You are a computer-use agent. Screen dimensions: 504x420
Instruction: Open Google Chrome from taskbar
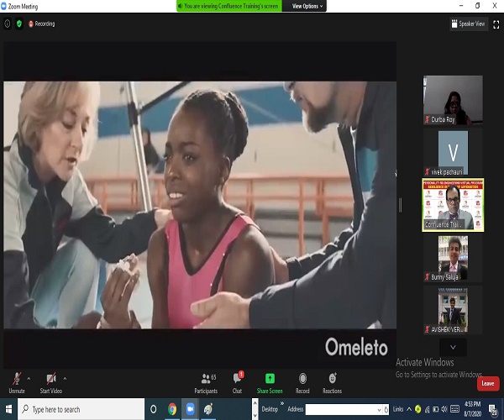tap(172, 409)
